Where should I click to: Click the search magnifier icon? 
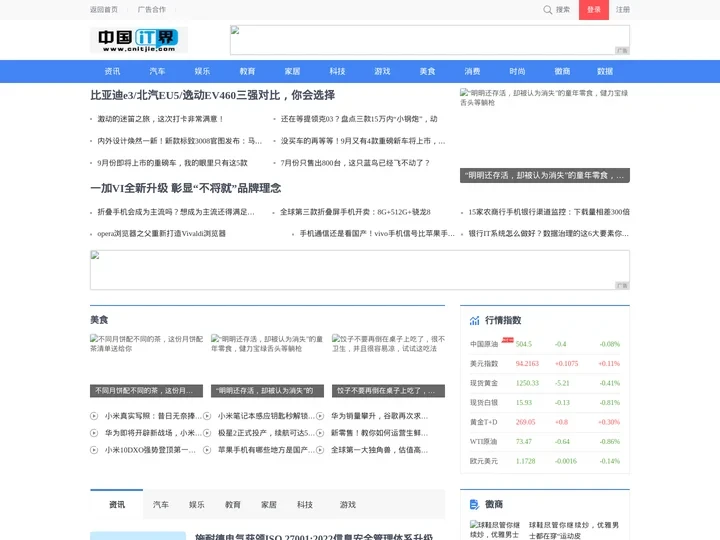coord(547,10)
